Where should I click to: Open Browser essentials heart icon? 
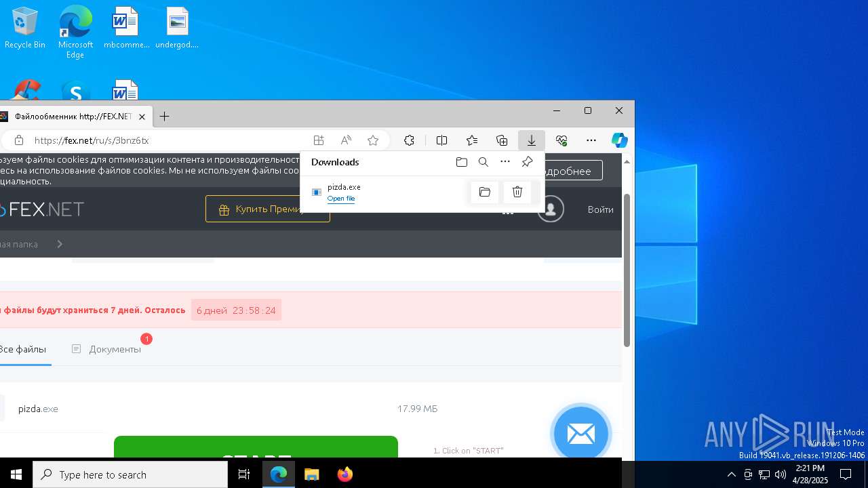(561, 140)
